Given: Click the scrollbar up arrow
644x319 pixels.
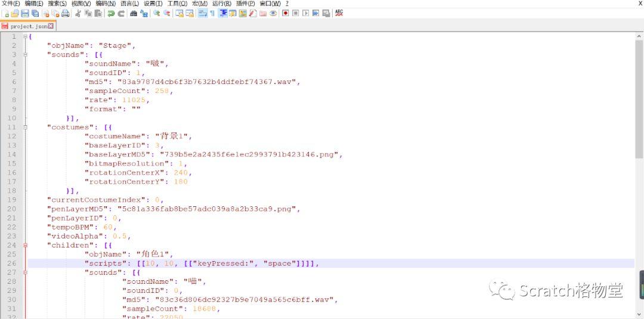Looking at the screenshot, I should 639,36.
